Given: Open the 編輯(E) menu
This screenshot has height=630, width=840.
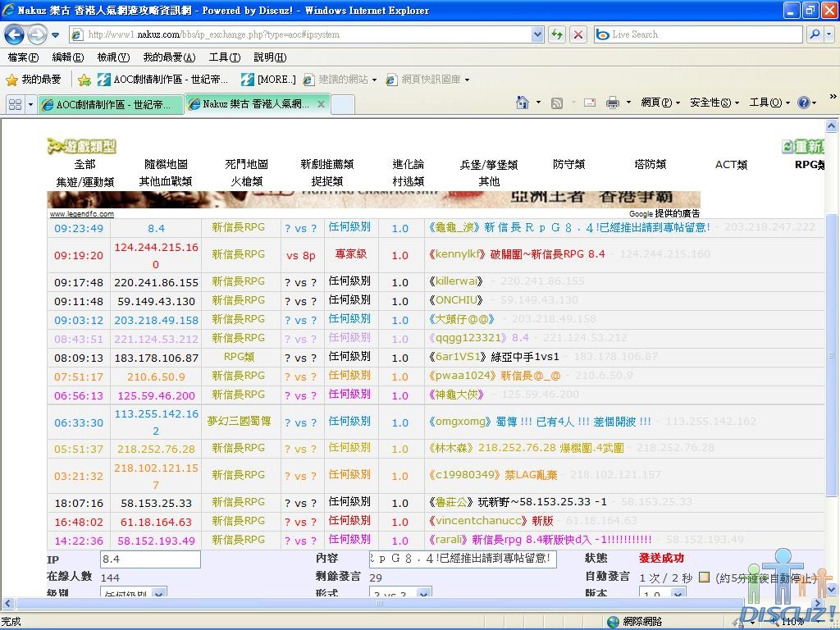Looking at the screenshot, I should [x=68, y=57].
